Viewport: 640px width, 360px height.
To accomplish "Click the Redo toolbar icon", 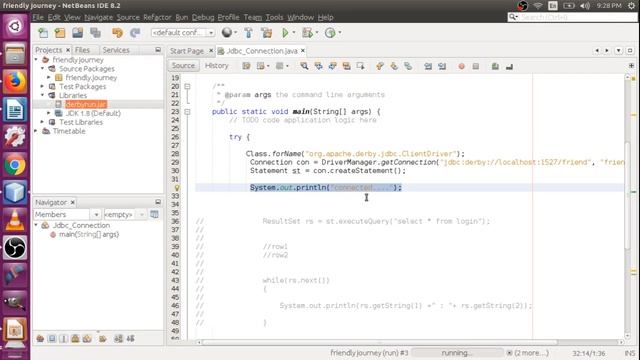I will point(135,33).
